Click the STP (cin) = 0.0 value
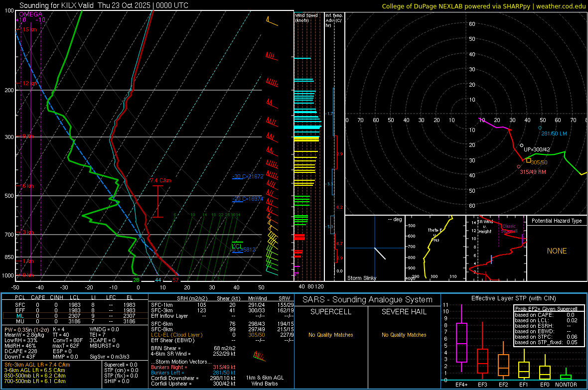Image resolution: width=588 pixels, height=390 pixels. (x=121, y=370)
